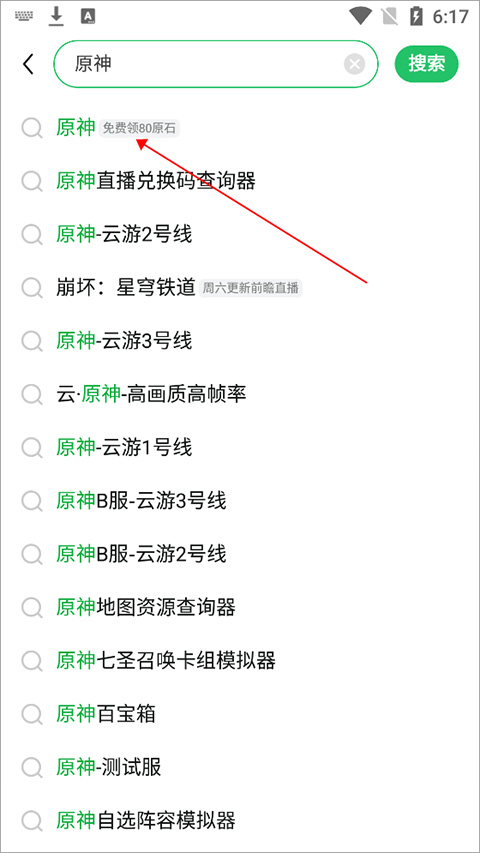Screen dimensions: 480x853
Task: Select 原神-云游1号线 suggestion
Action: point(240,448)
